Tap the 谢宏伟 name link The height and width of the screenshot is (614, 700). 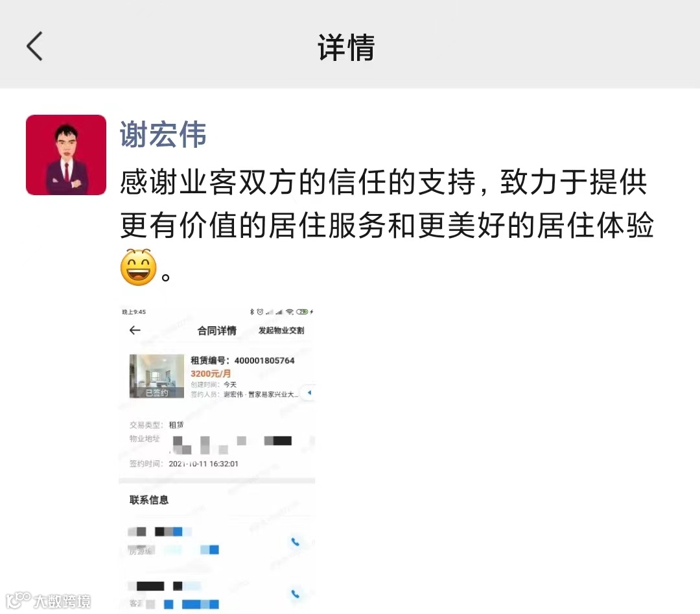pos(163,134)
